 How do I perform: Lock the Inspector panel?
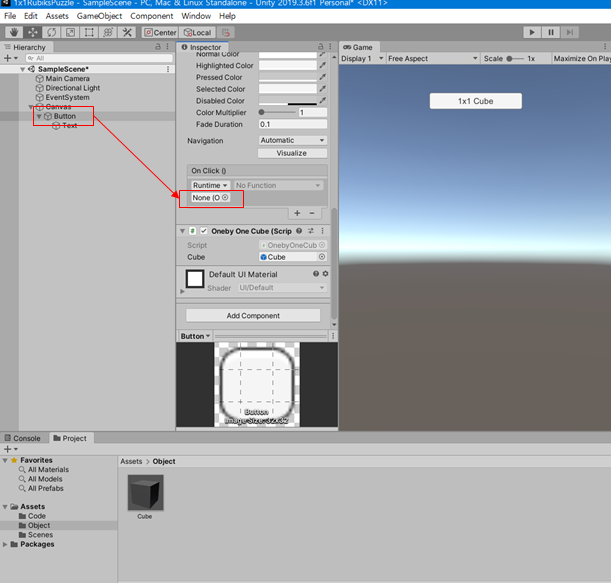[320, 47]
